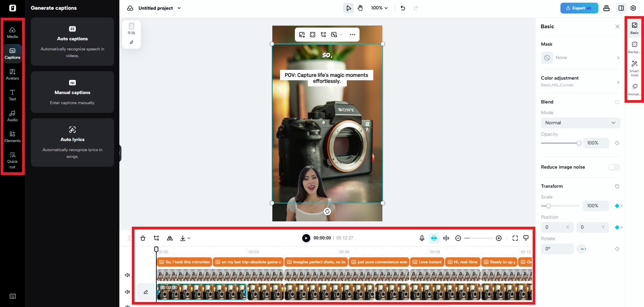Viewport: 644px width, 307px height.
Task: Click the download icon in the timeline toolbar
Action: click(183, 238)
